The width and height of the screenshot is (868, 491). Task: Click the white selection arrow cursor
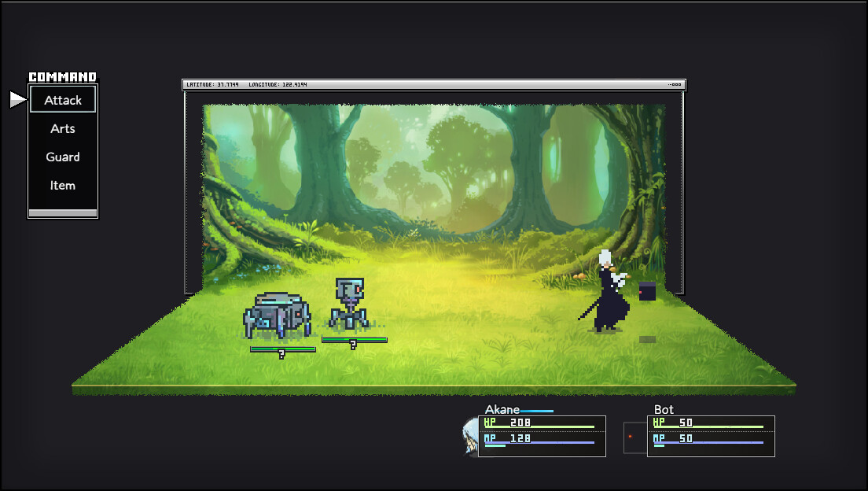pos(18,100)
